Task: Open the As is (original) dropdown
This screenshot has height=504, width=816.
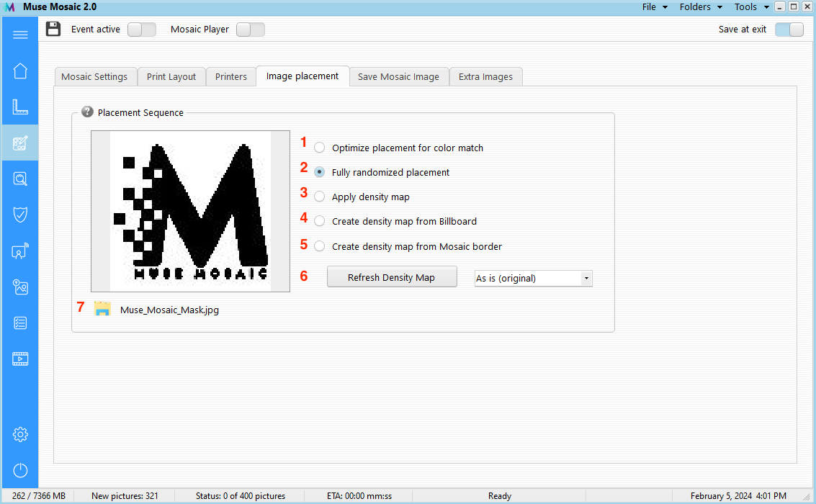Action: tap(534, 278)
